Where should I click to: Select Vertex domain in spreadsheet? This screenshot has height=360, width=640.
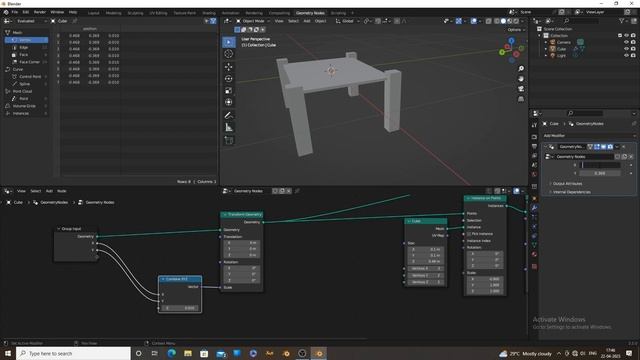click(27, 40)
